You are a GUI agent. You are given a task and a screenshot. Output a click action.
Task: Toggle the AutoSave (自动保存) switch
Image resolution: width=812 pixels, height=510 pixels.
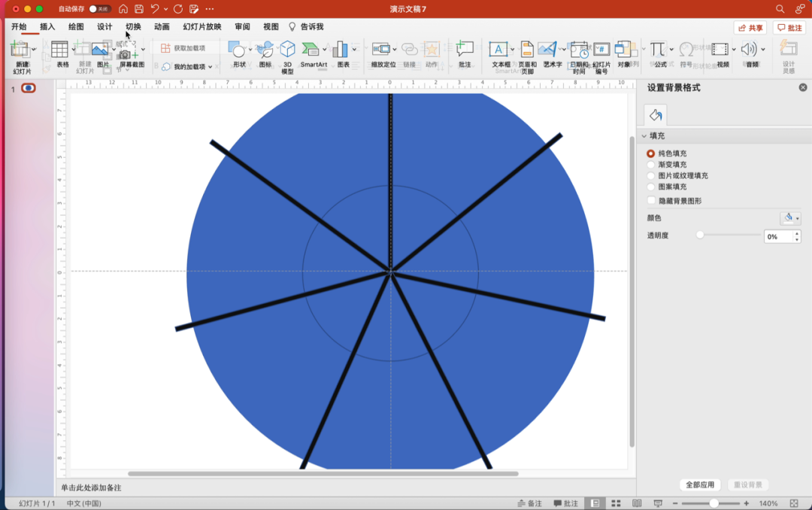click(x=99, y=9)
